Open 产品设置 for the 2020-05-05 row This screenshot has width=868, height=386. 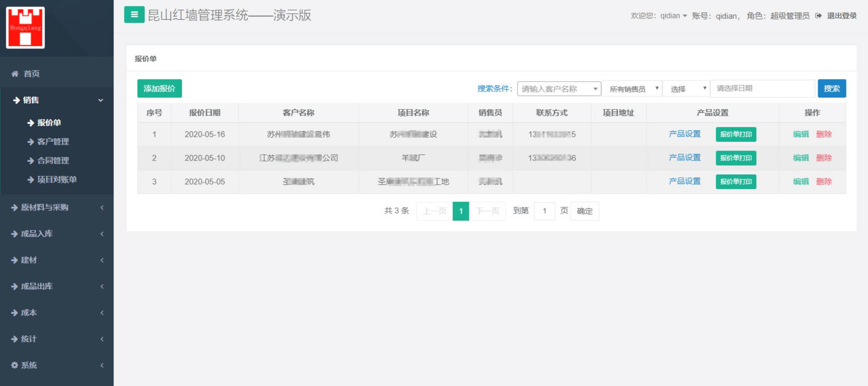[x=684, y=181]
